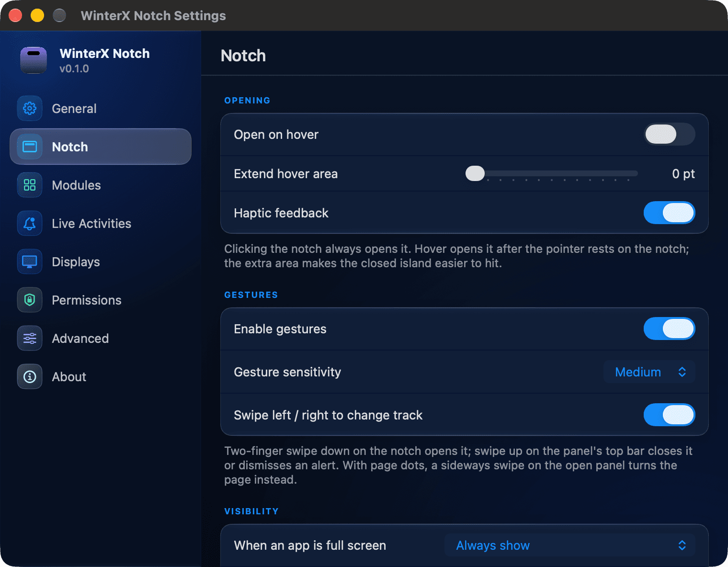This screenshot has height=567, width=728.
Task: Click the WinterX Notch app logo
Action: [x=34, y=60]
